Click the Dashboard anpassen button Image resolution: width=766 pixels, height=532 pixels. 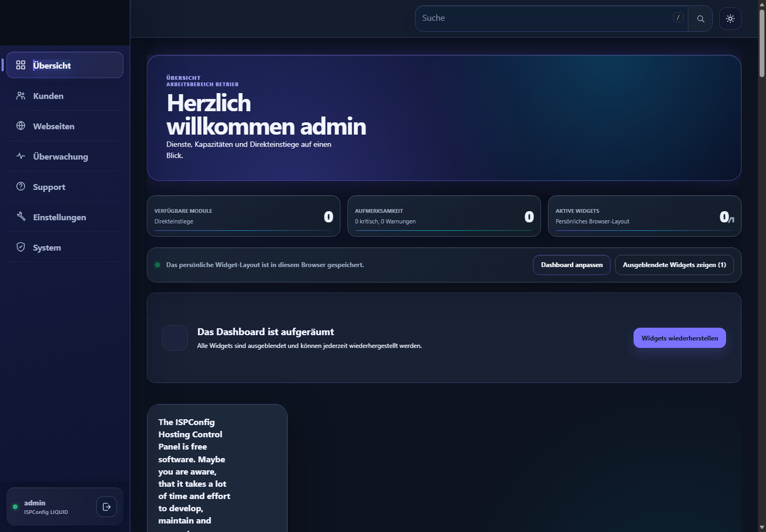pos(572,265)
